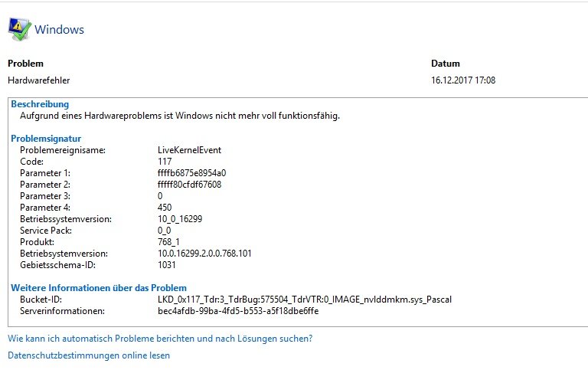Click the Problem column heading

point(25,64)
